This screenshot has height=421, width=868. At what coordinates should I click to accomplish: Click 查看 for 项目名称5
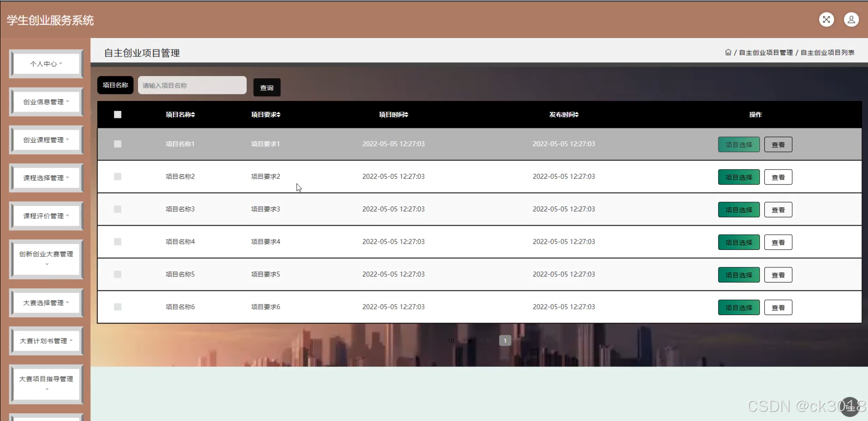[x=778, y=275]
